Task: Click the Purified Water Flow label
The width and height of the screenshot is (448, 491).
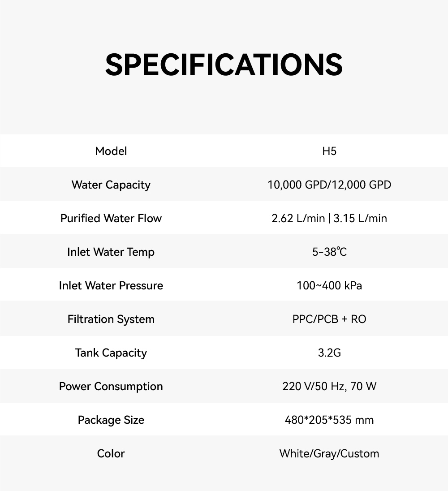Action: pyautogui.click(x=111, y=218)
